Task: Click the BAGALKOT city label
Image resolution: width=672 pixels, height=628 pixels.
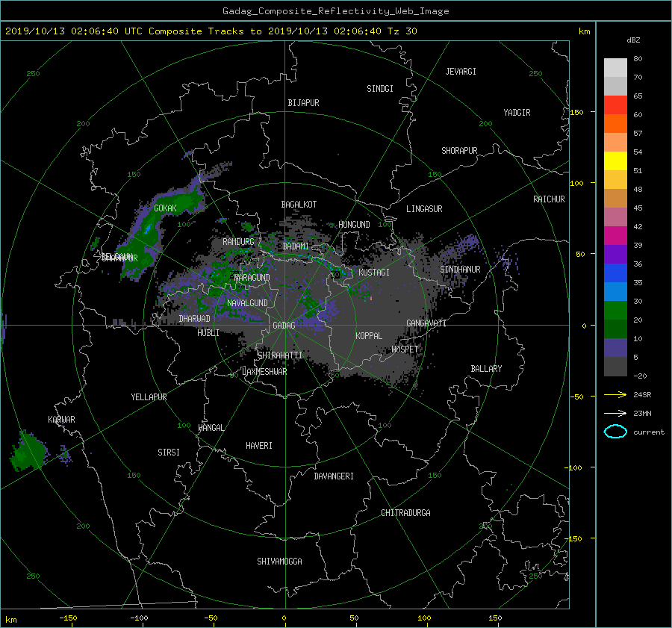Action: click(299, 205)
